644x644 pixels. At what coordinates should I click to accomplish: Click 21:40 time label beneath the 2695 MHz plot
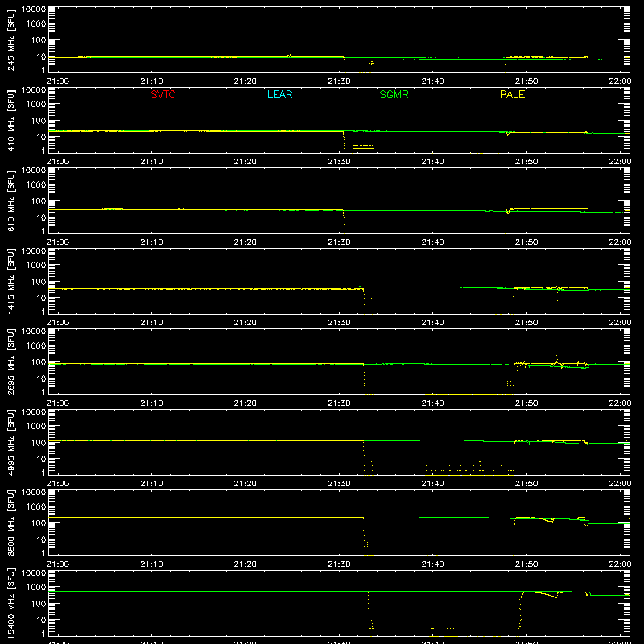[432, 403]
